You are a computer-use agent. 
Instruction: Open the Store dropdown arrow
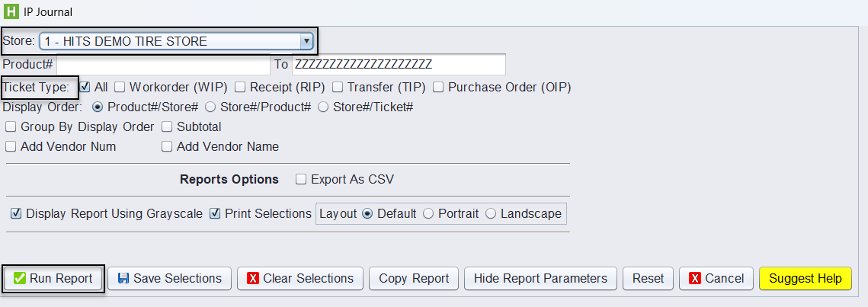(x=306, y=42)
